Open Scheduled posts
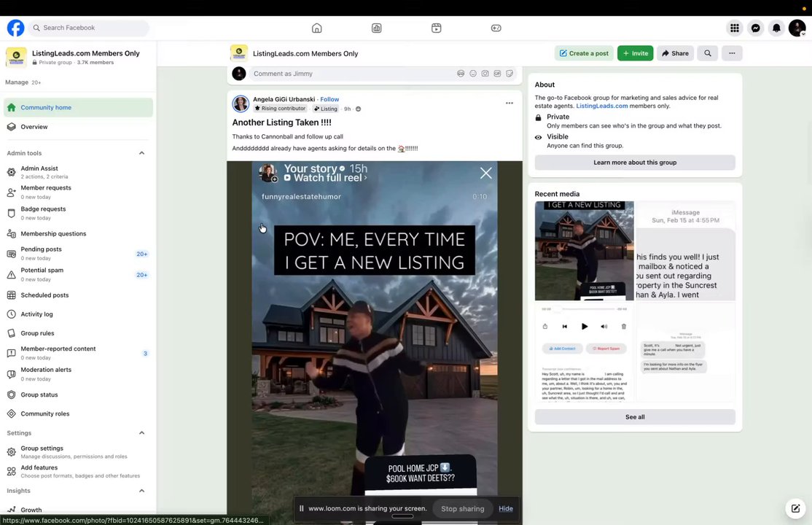 (78, 295)
